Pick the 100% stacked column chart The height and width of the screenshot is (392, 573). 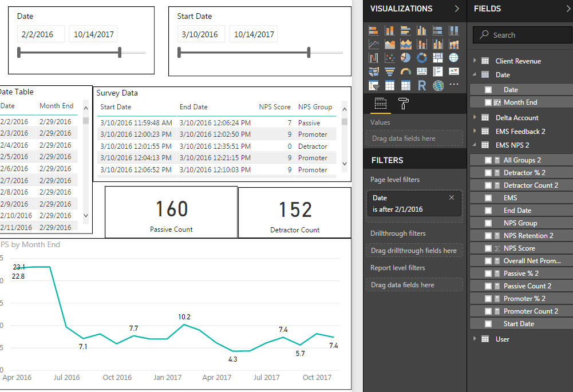point(454,31)
